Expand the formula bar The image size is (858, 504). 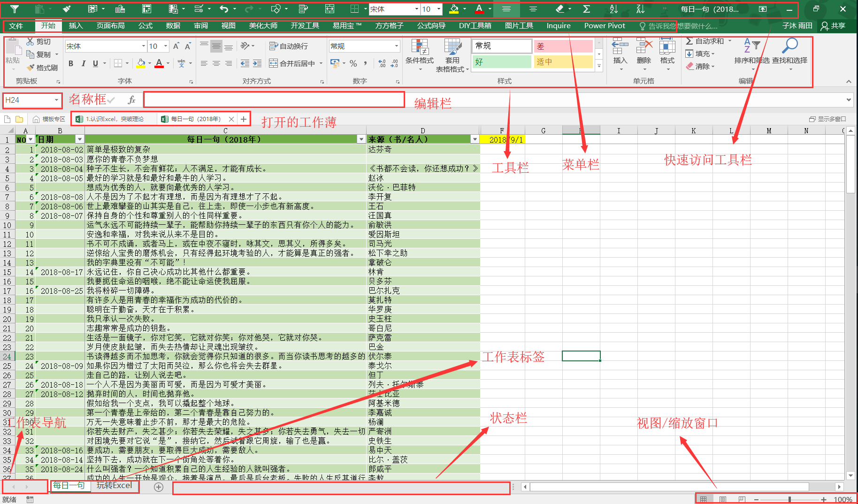coord(849,99)
